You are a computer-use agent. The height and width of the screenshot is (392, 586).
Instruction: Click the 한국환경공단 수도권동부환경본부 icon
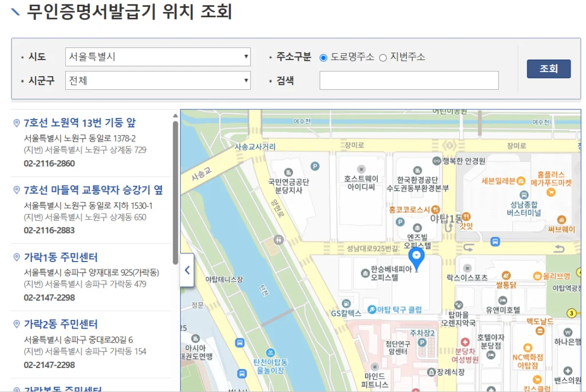click(417, 171)
